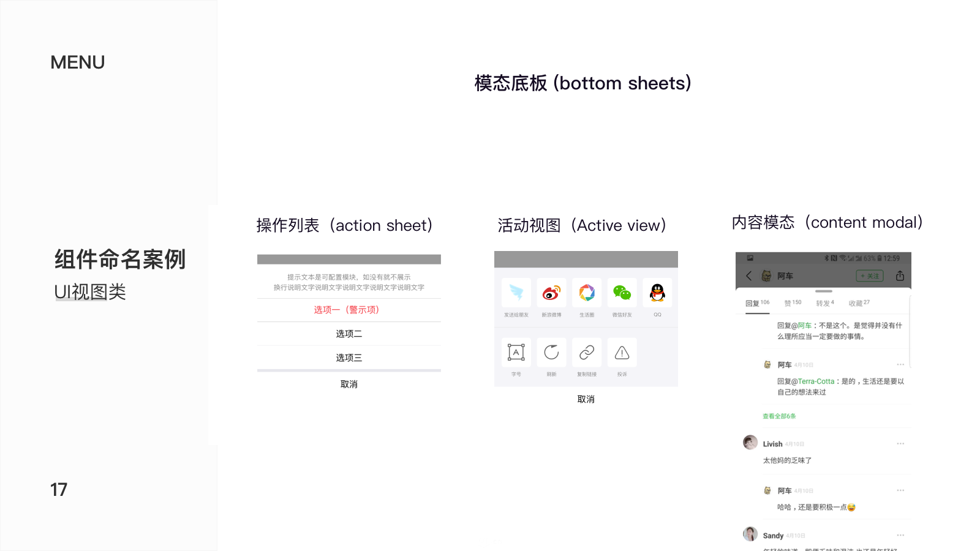Tap the back arrow beside 阿车 header
This screenshot has width=980, height=551.
(x=748, y=276)
